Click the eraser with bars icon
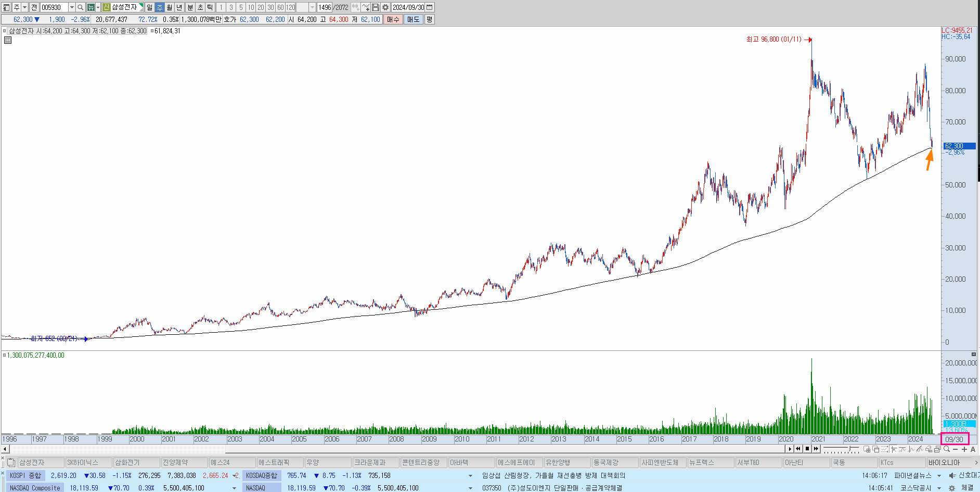 pyautogui.click(x=929, y=449)
